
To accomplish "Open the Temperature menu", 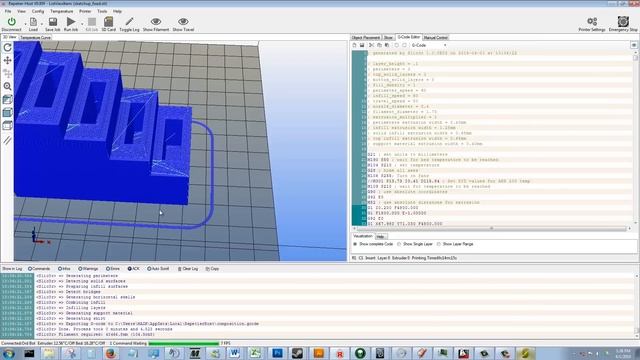I will tap(62, 11).
